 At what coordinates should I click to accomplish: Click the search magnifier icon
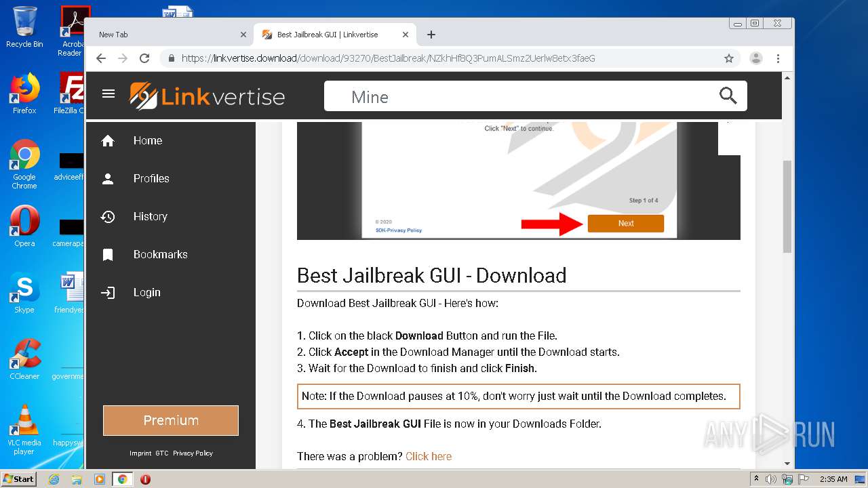pyautogui.click(x=728, y=96)
